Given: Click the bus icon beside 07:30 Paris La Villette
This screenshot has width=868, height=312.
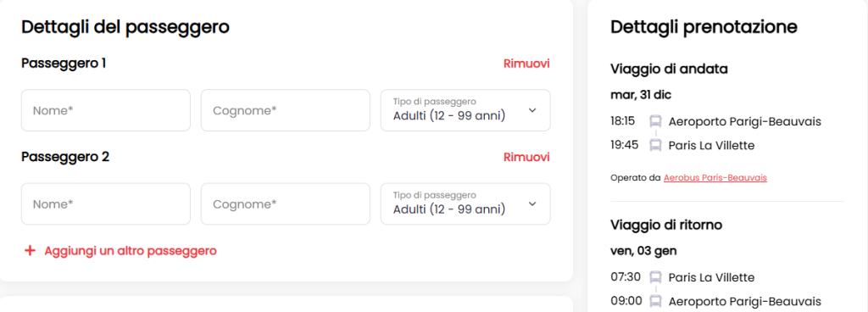Looking at the screenshot, I should tap(655, 277).
